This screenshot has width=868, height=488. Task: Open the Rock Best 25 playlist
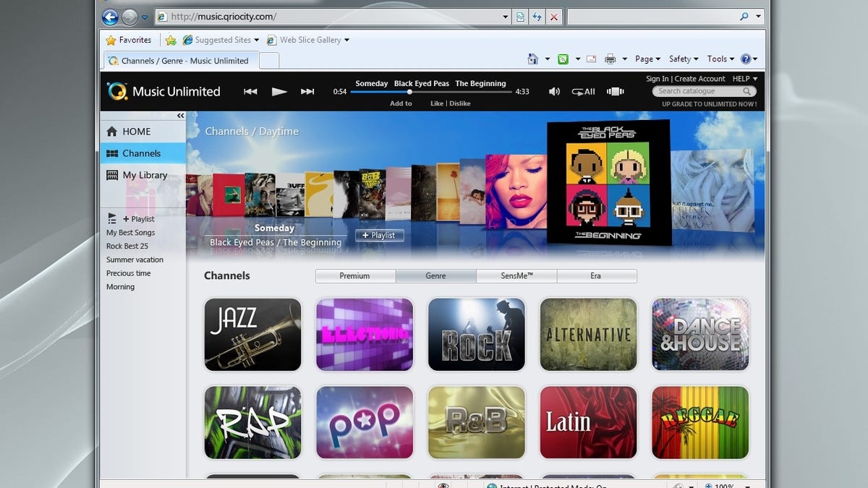[127, 246]
